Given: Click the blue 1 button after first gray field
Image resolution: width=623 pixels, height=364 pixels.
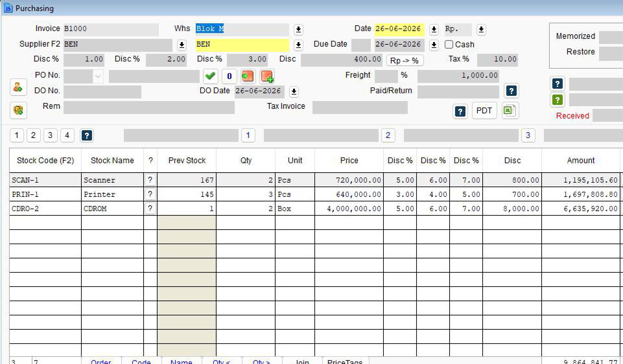Looking at the screenshot, I should click(x=248, y=135).
